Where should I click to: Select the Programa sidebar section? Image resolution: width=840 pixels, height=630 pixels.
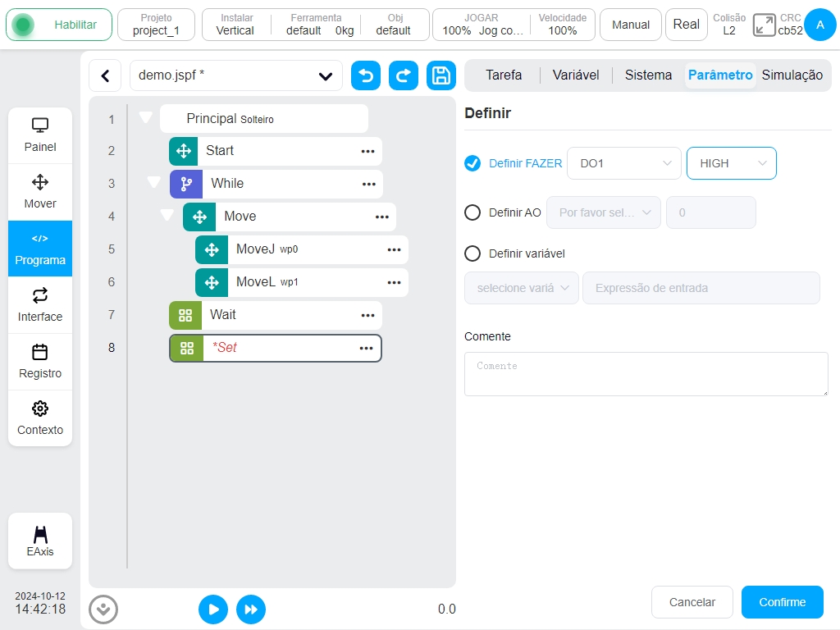click(x=40, y=249)
